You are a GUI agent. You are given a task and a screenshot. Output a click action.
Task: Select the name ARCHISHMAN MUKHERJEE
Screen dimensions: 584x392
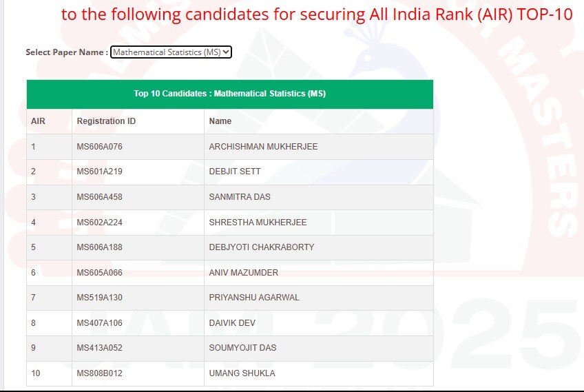263,147
